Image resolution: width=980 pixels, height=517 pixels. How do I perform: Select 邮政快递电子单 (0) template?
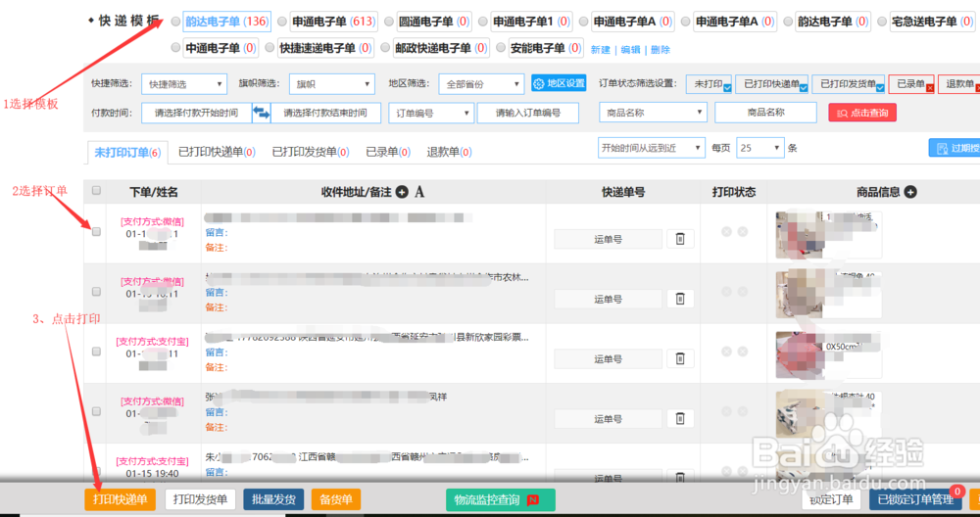[384, 48]
